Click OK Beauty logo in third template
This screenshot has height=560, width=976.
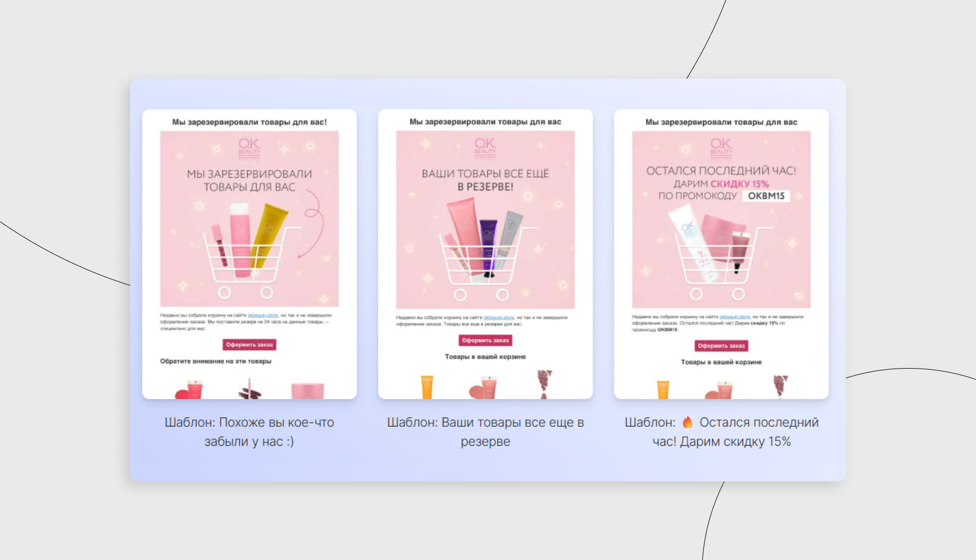click(721, 148)
